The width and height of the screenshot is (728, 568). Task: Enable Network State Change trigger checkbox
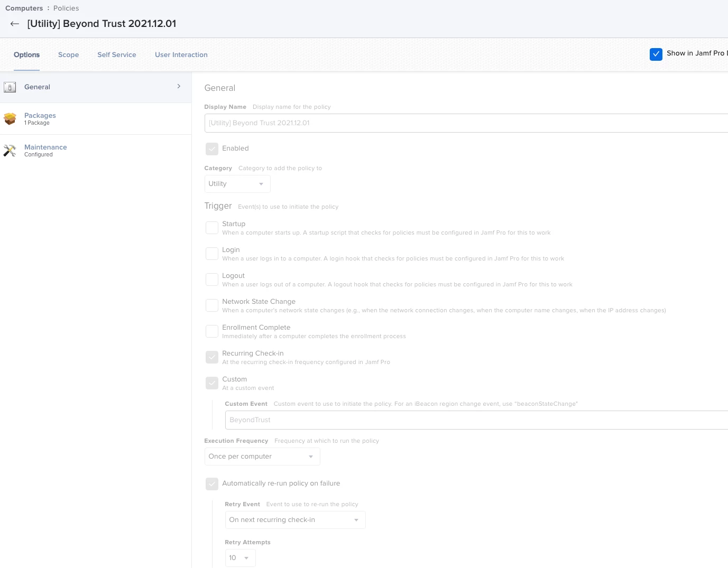(212, 305)
